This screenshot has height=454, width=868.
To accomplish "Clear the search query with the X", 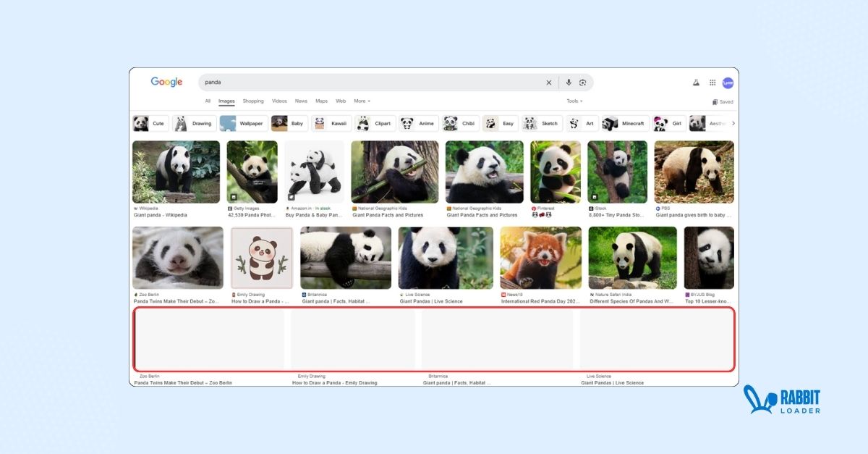I will pos(548,82).
